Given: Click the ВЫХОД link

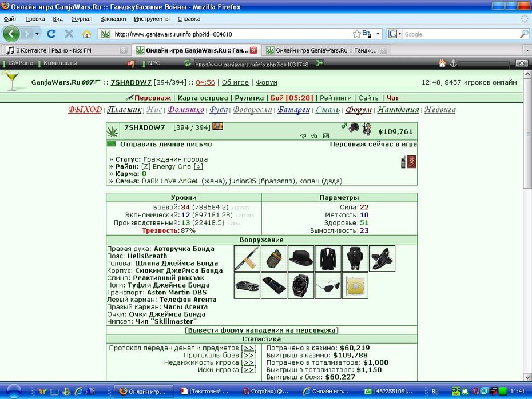Looking at the screenshot, I should tap(85, 110).
